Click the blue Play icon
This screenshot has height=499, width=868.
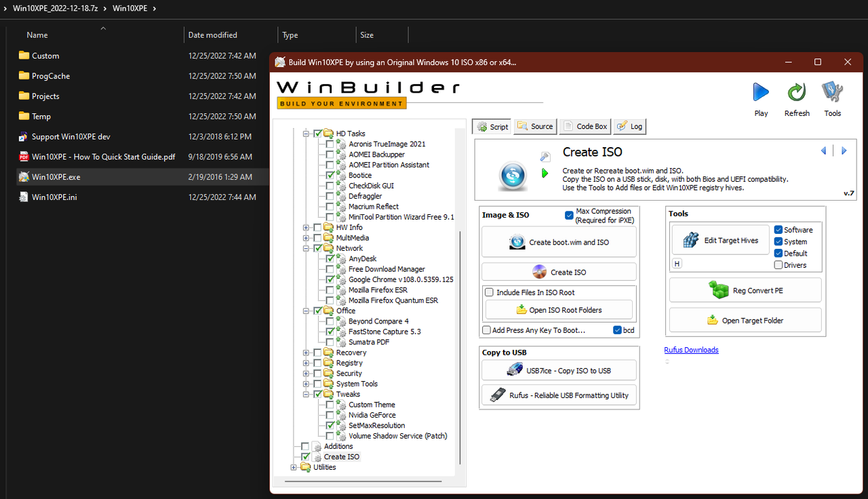click(x=761, y=92)
